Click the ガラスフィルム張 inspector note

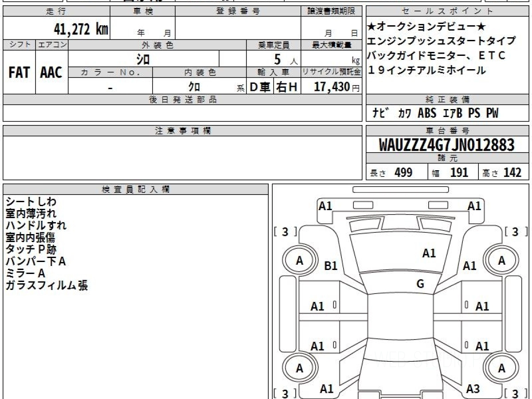pos(47,286)
